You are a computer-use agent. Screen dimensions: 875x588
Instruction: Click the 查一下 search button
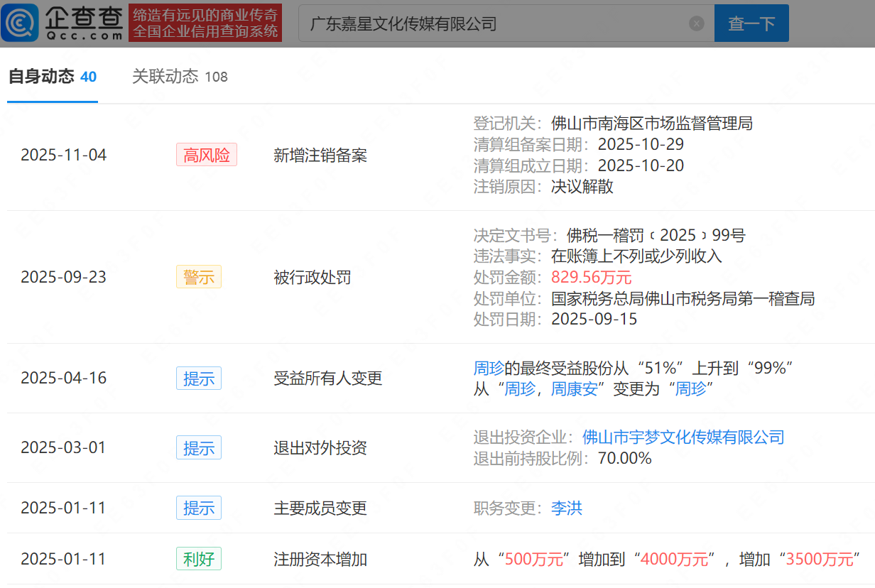click(x=751, y=23)
